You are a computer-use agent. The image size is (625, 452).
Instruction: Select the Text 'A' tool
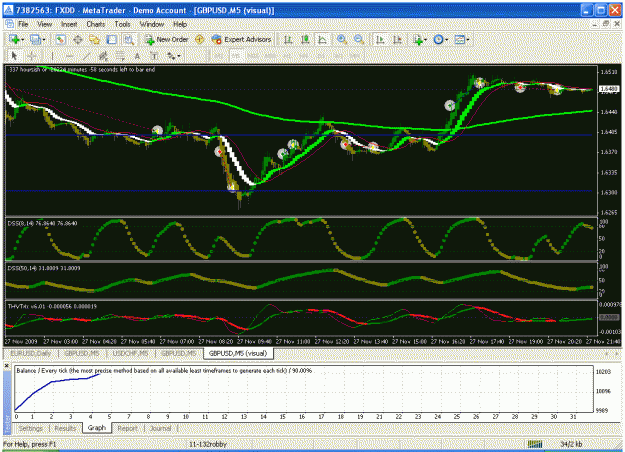pyautogui.click(x=137, y=56)
